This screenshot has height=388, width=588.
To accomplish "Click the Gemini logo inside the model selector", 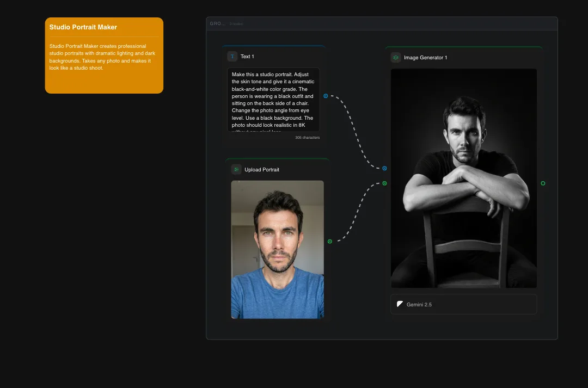I will pos(400,304).
